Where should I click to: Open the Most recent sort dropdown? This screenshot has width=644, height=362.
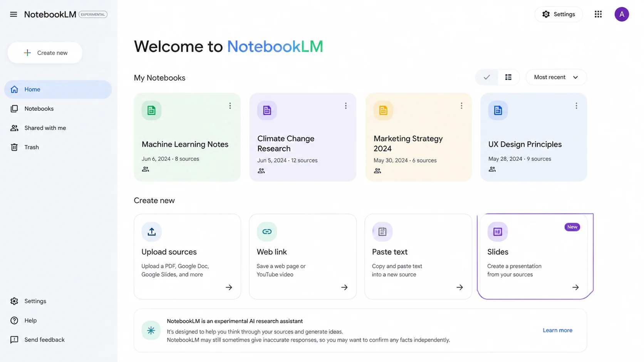click(556, 77)
